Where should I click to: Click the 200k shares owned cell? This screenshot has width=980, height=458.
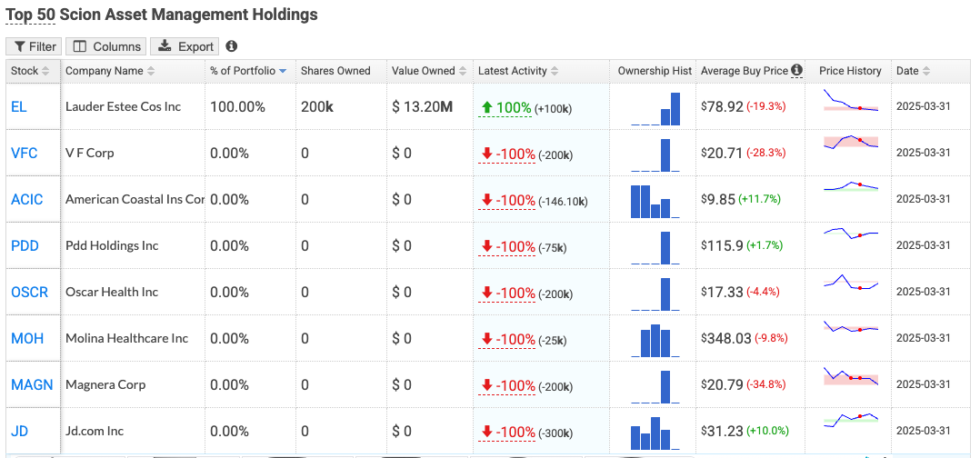click(317, 107)
